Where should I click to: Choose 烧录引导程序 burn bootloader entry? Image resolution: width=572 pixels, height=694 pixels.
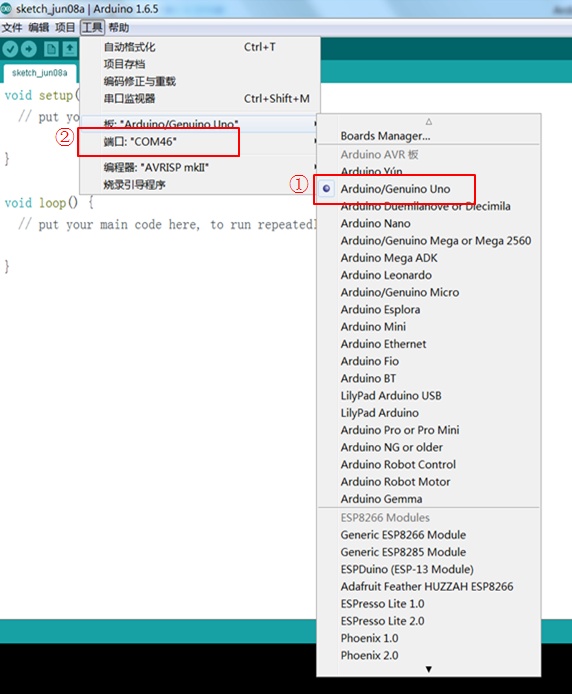pyautogui.click(x=200, y=185)
